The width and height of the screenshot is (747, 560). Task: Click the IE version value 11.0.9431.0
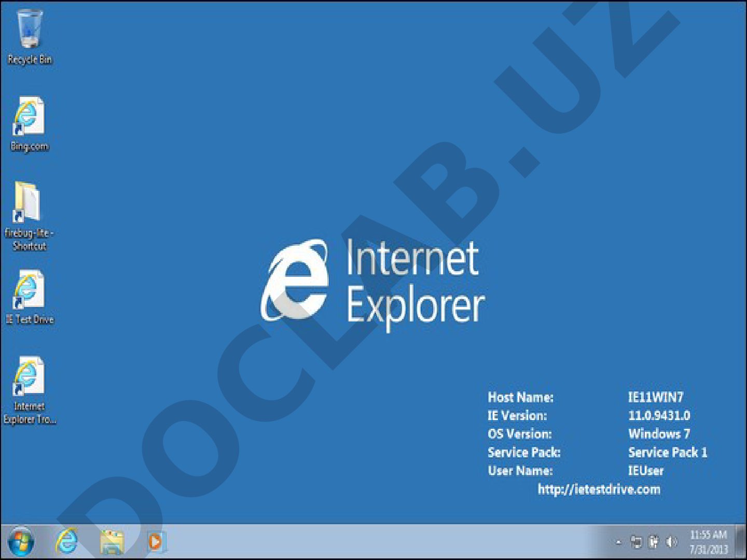659,415
